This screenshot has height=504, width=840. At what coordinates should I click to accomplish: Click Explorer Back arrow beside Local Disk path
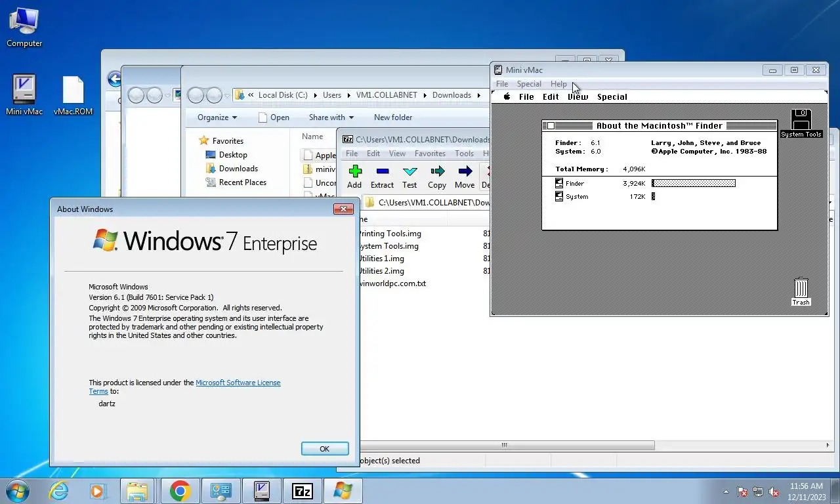coord(195,95)
